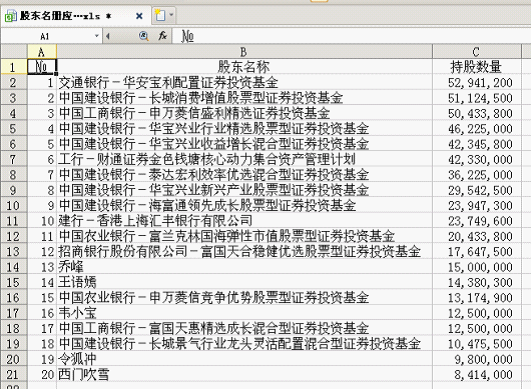The image size is (531, 389).
Task: Click the fx insert function icon
Action: (x=163, y=36)
